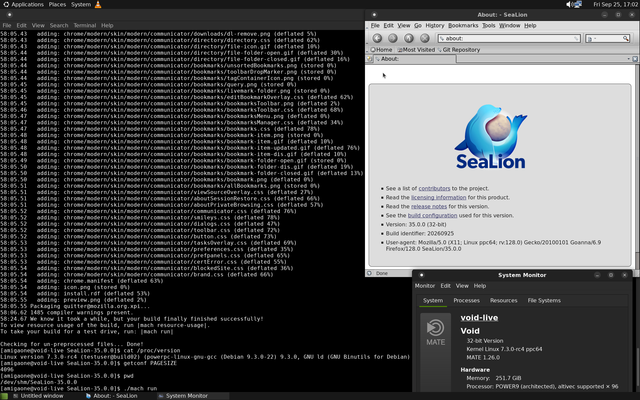The height and width of the screenshot is (400, 640).
Task: Click show desktop button in bottom panel
Action: tap(4, 396)
